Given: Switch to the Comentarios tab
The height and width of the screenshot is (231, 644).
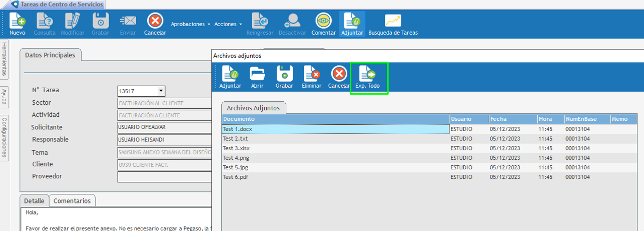Looking at the screenshot, I should (x=72, y=201).
